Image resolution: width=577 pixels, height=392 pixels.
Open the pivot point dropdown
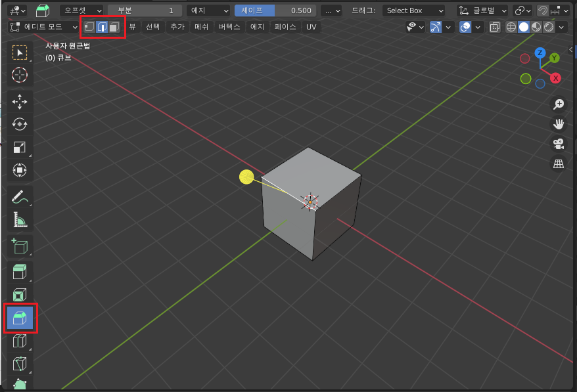[x=522, y=11]
